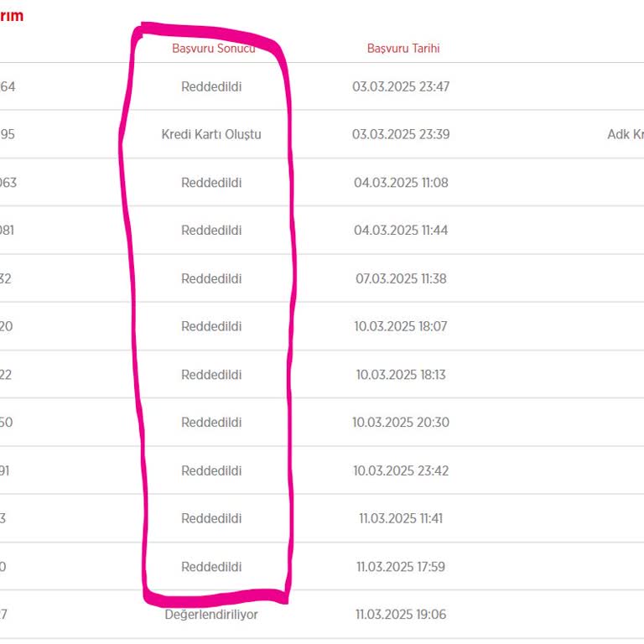Click the red page title at top left
The height and width of the screenshot is (644, 644).
(12, 16)
